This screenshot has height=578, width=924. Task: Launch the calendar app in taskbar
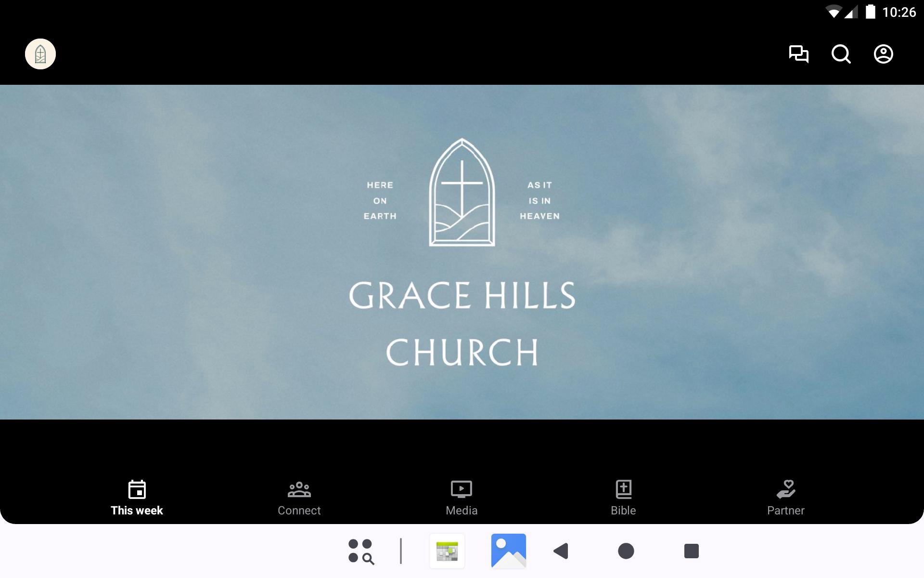point(447,551)
